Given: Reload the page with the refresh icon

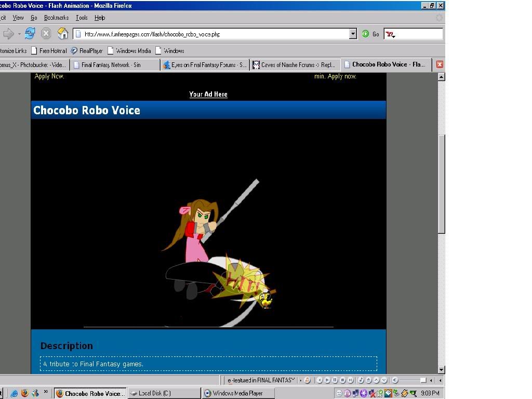Looking at the screenshot, I should click(x=30, y=34).
